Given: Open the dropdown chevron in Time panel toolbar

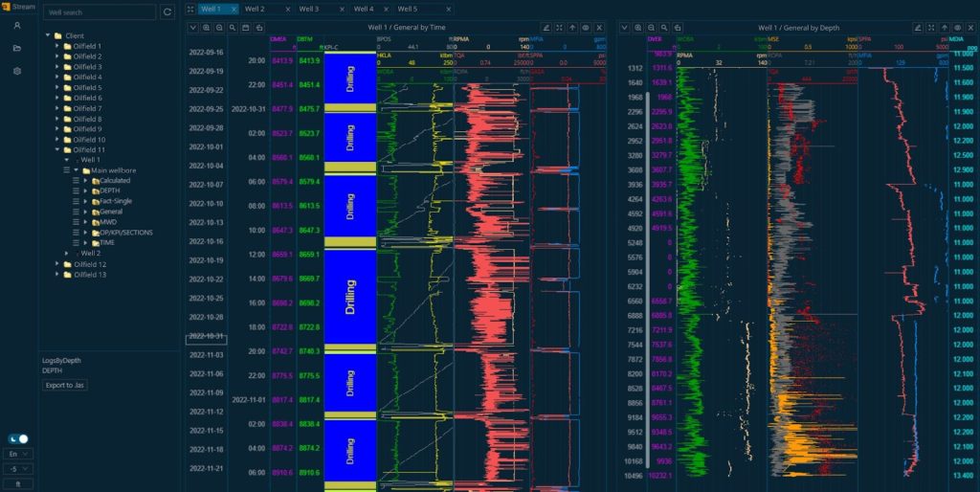Looking at the screenshot, I should coord(192,28).
